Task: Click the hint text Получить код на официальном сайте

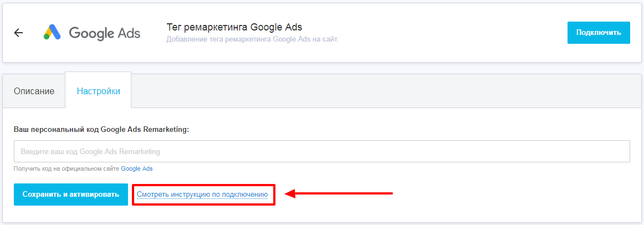Action: click(x=67, y=168)
